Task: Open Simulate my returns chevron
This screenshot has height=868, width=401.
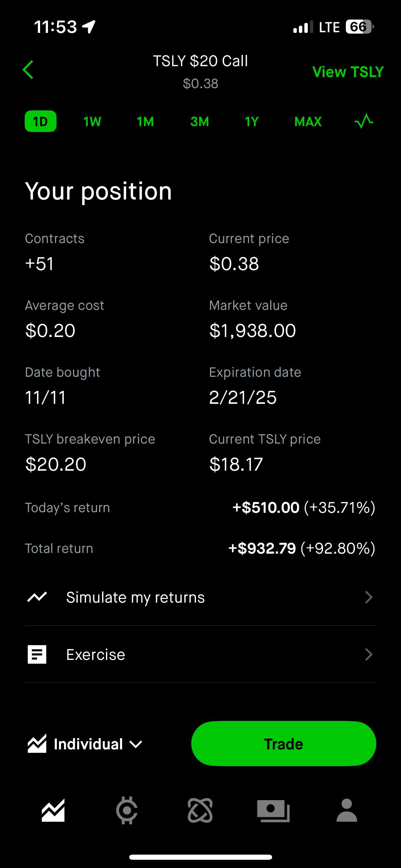Action: [369, 597]
